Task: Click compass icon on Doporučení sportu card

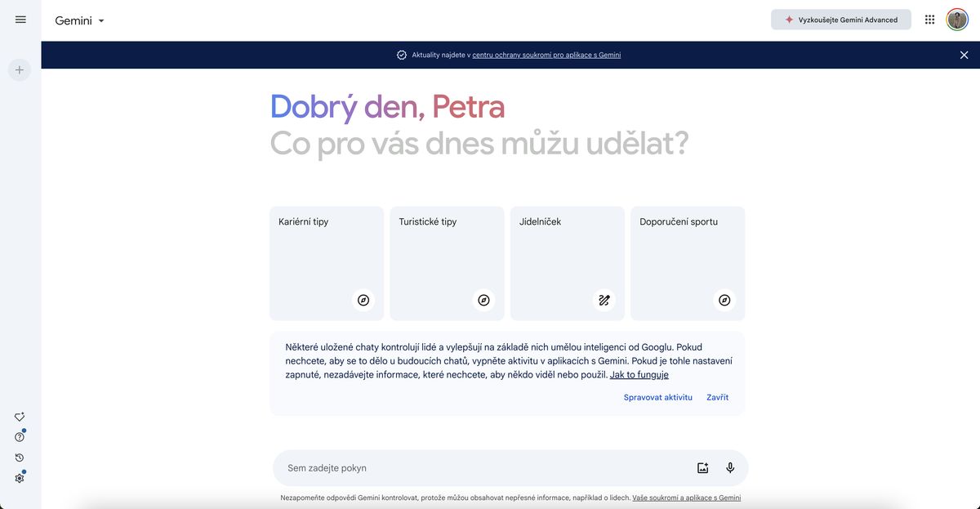Action: tap(724, 300)
